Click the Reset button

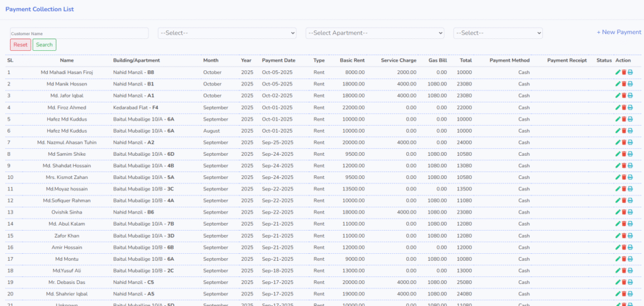click(21, 45)
